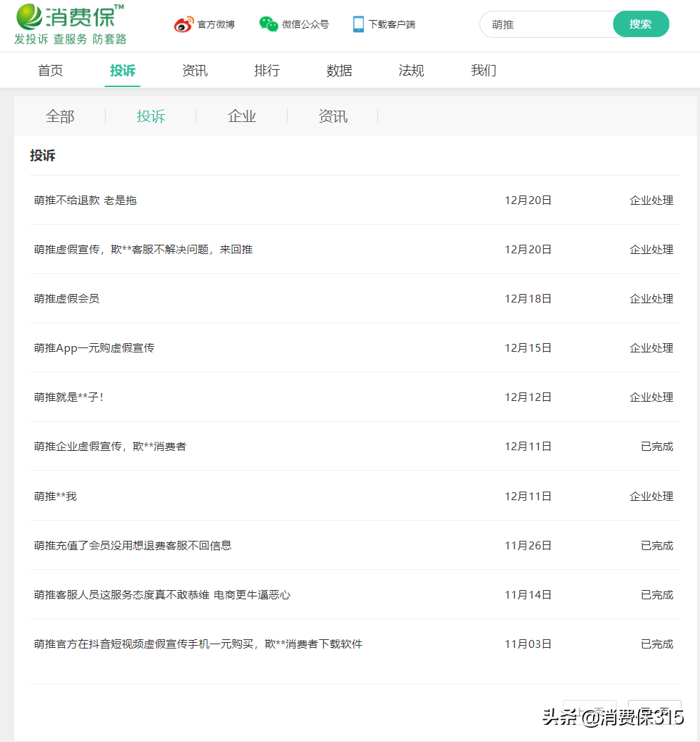Click the 下载客户端 phone icon

click(358, 24)
